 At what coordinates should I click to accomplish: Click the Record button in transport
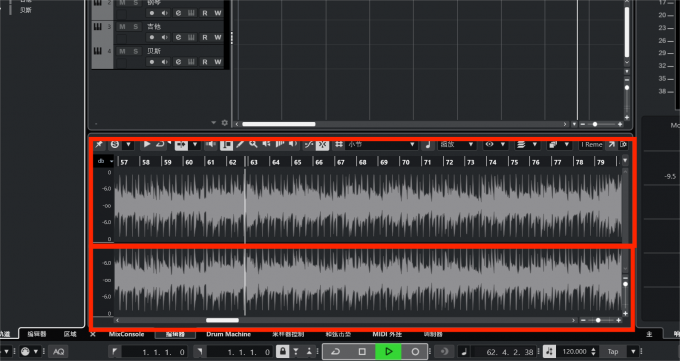pos(415,351)
